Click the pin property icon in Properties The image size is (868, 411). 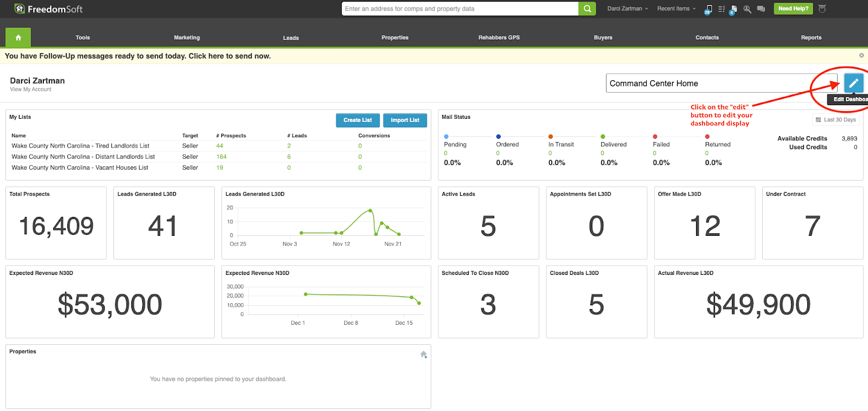click(x=424, y=355)
